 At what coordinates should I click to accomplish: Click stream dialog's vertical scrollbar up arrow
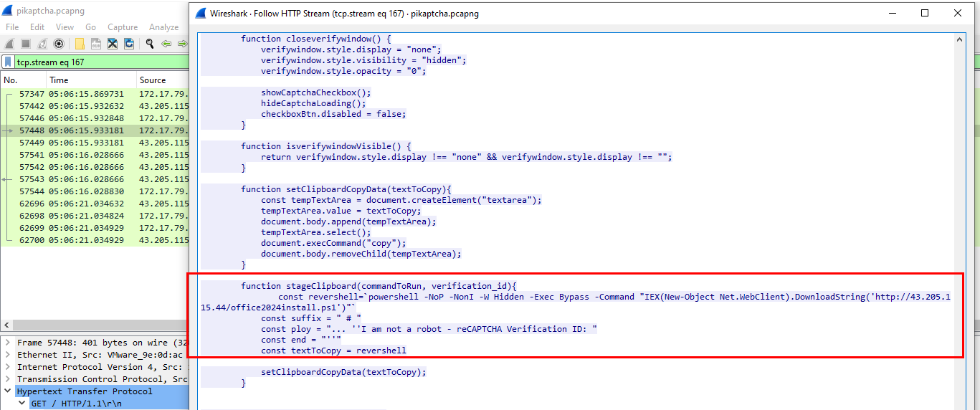[960, 38]
